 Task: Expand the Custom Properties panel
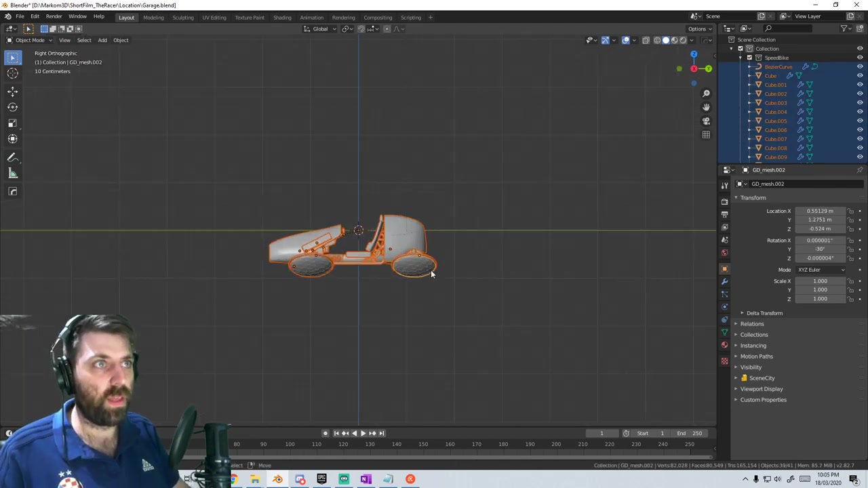coord(763,400)
